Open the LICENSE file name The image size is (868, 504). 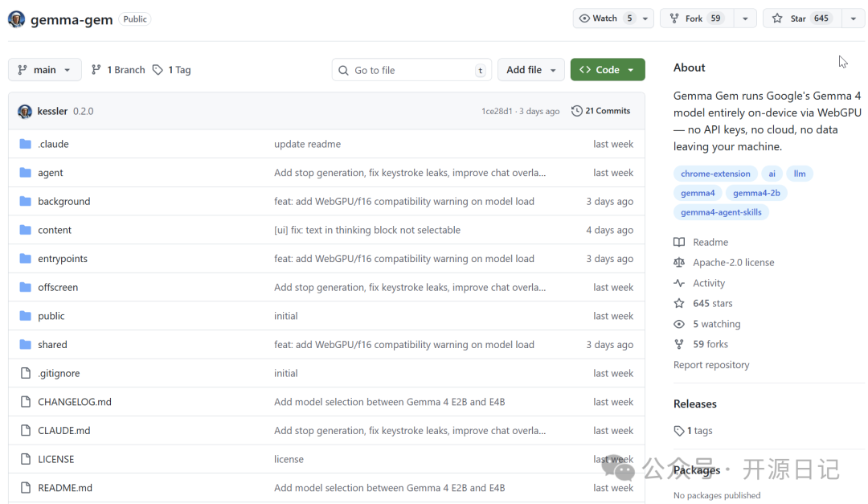tap(56, 459)
